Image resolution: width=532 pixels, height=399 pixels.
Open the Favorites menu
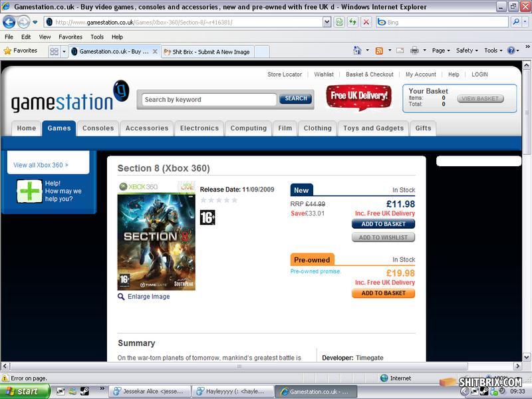coord(70,37)
